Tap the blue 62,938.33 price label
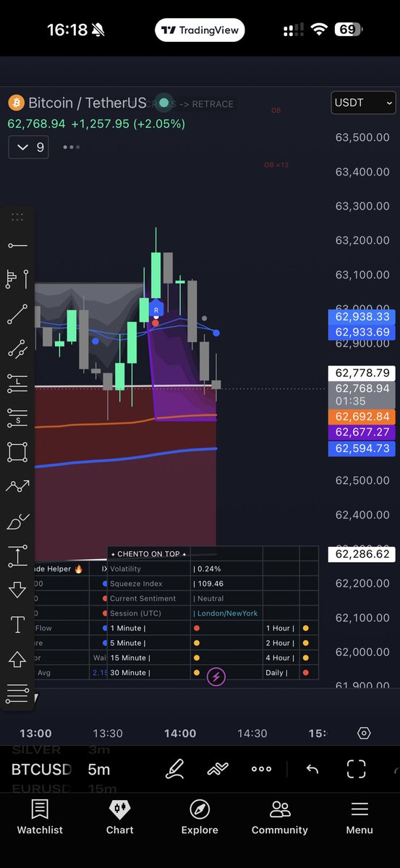 (x=362, y=317)
